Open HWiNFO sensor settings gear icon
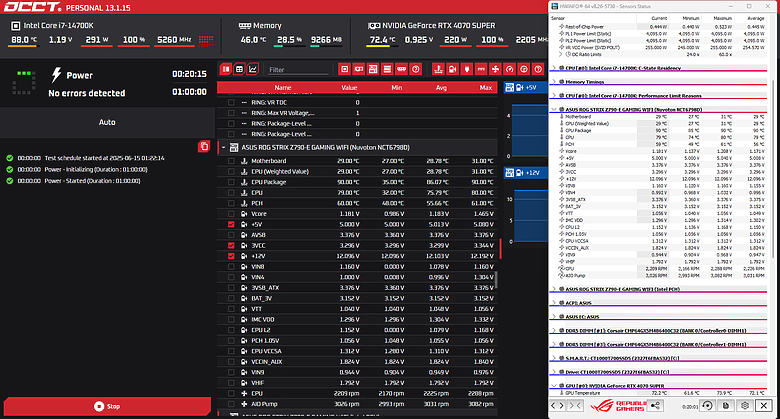Screen dimensions: 780x419 (x=745, y=406)
